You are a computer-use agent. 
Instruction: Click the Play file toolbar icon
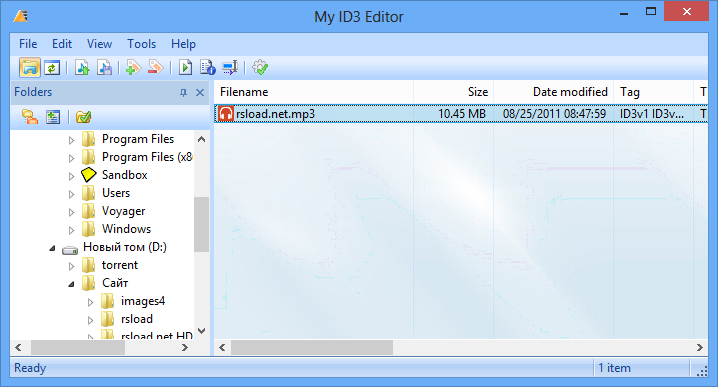tap(185, 68)
